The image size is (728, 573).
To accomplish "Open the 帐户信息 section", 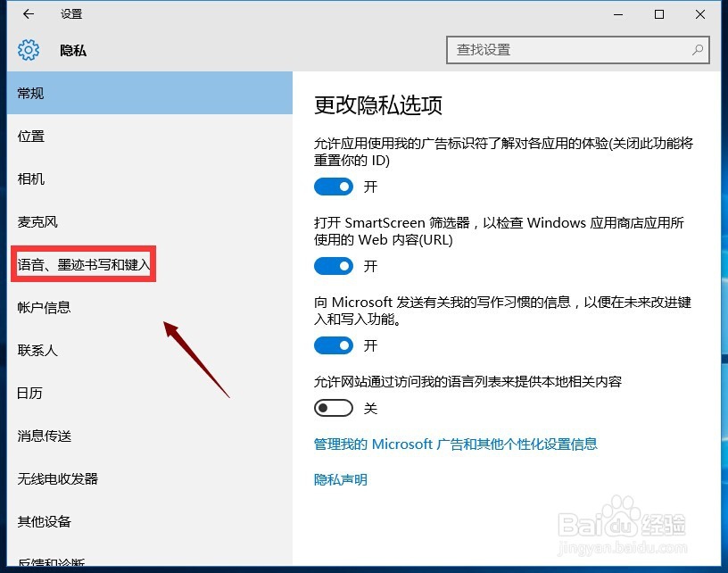I will [x=150, y=307].
